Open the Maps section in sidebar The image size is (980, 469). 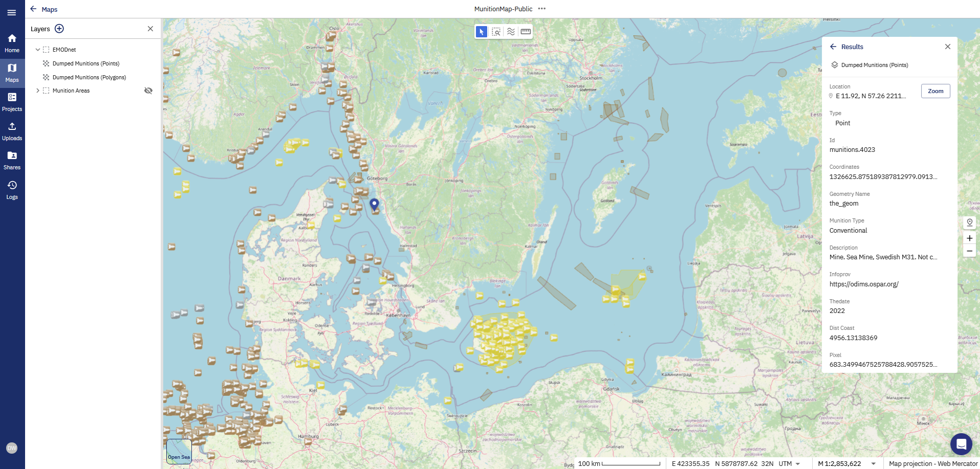click(x=12, y=73)
